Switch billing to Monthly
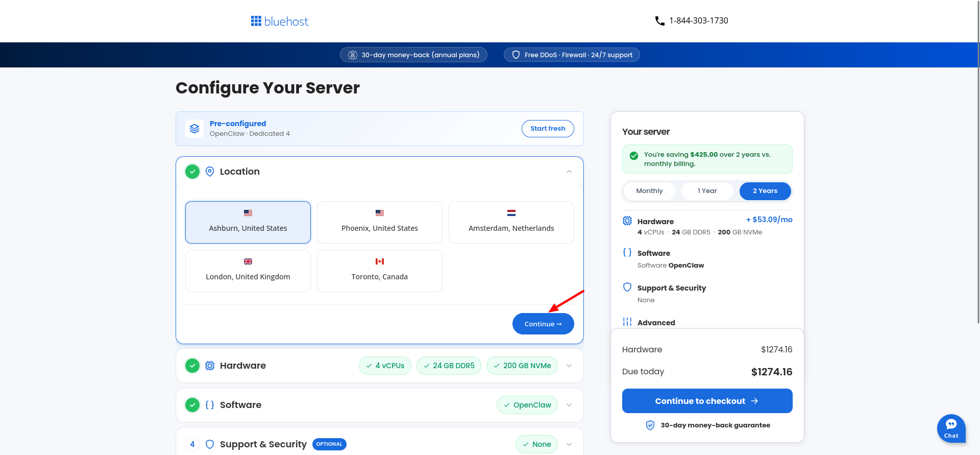The image size is (980, 455). (650, 191)
